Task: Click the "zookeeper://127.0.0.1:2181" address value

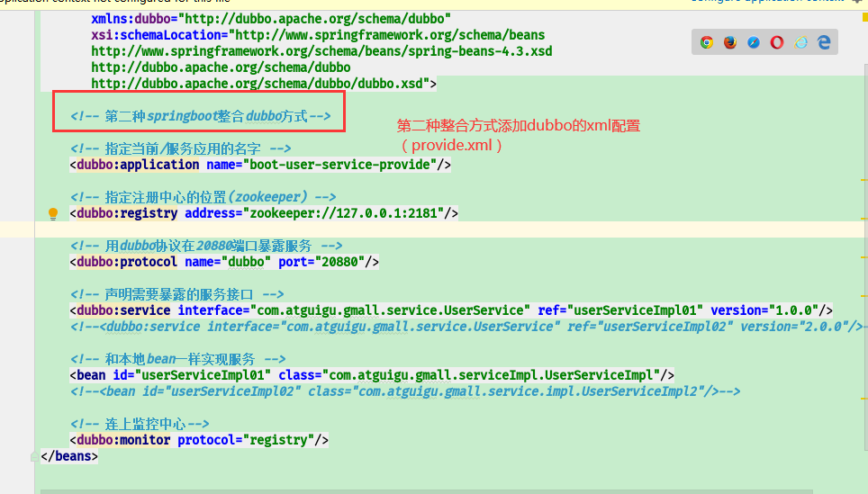Action: (344, 213)
